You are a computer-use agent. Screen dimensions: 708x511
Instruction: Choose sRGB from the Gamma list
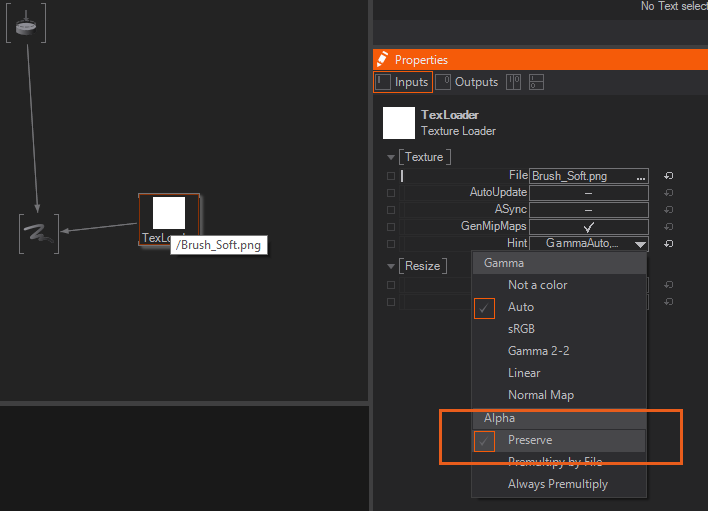(x=523, y=329)
